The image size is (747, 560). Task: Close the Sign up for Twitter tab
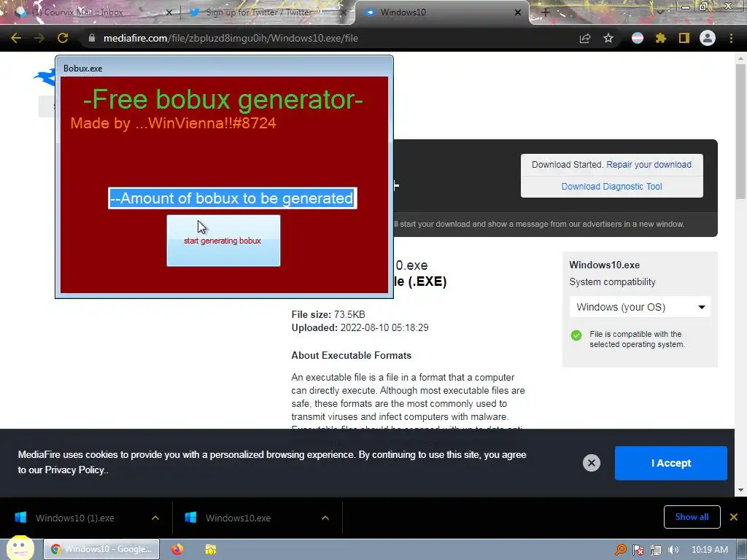point(343,12)
